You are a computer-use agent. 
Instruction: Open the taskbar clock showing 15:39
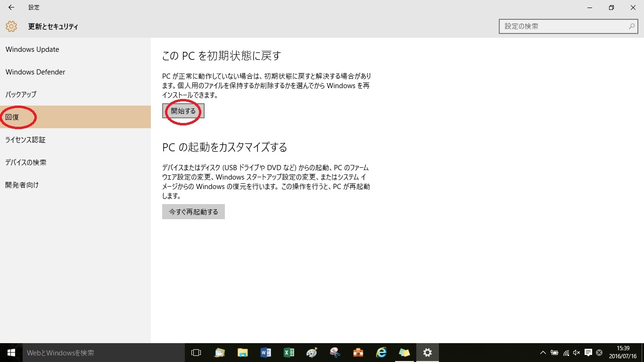pyautogui.click(x=623, y=353)
